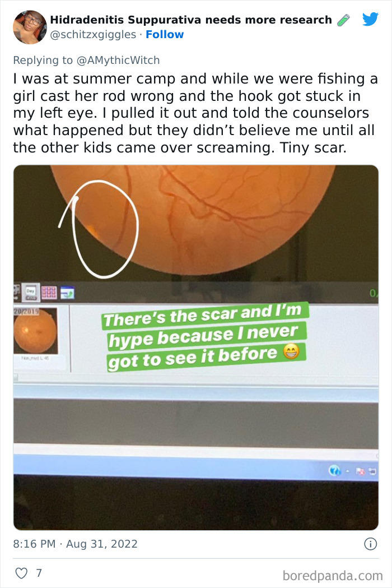
Task: Click the Action Center flag tray icon
Action: coord(360,471)
